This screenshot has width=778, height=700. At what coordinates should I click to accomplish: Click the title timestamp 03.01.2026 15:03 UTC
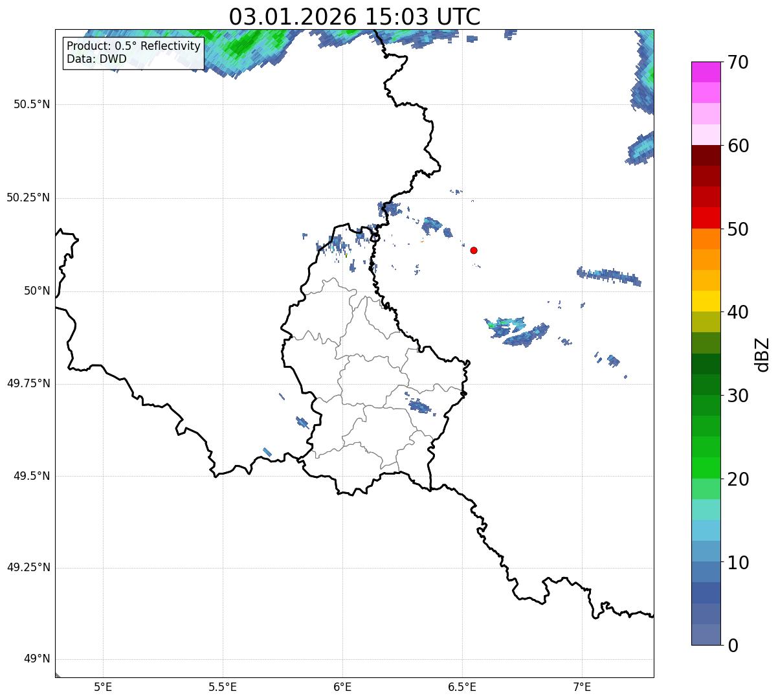tap(354, 17)
